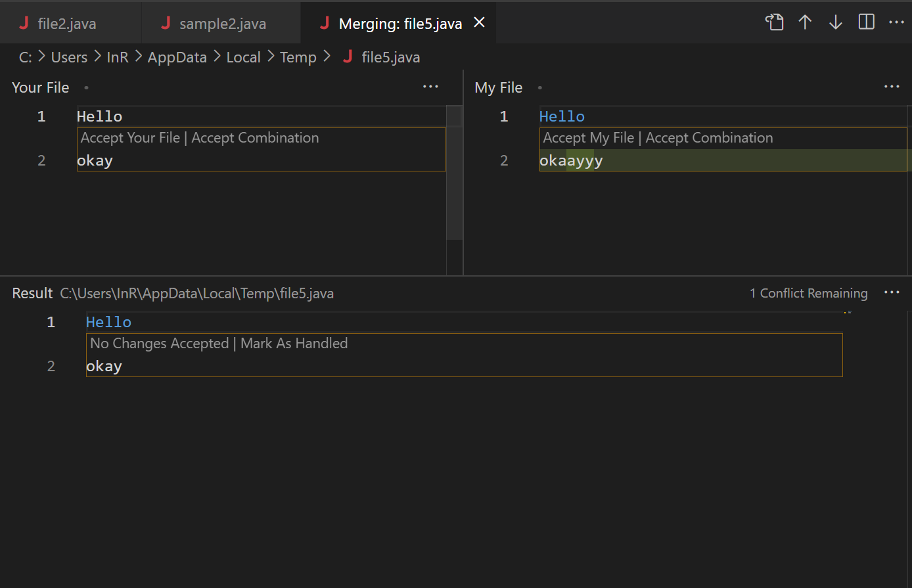Viewport: 912px width, 588px height.
Task: Accept Combination in Your File pane
Action: (x=255, y=138)
